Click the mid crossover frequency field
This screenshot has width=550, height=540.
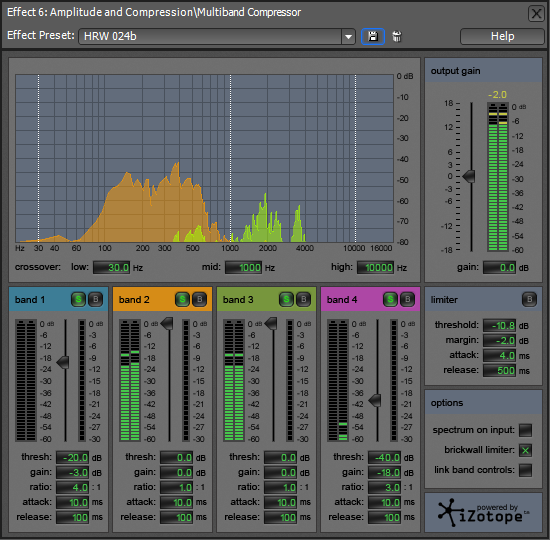pos(243,267)
